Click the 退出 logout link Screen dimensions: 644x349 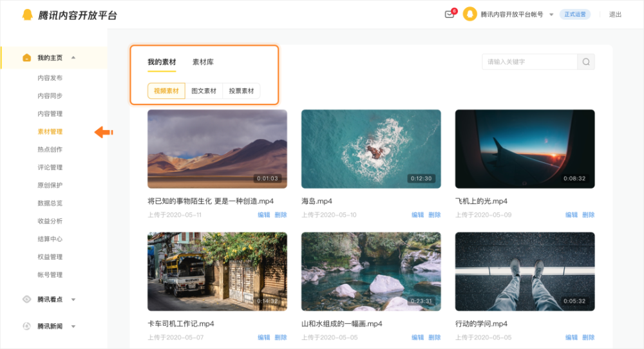(x=615, y=15)
